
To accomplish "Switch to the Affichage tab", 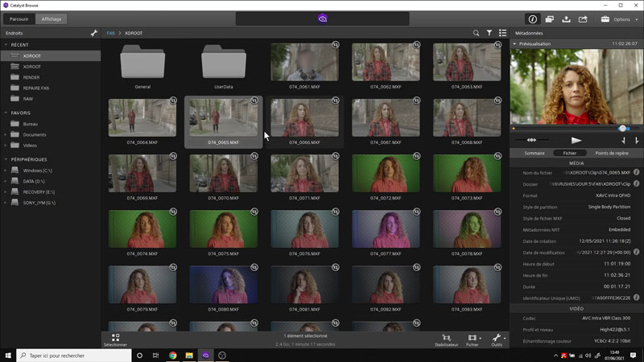I will 52,19.
